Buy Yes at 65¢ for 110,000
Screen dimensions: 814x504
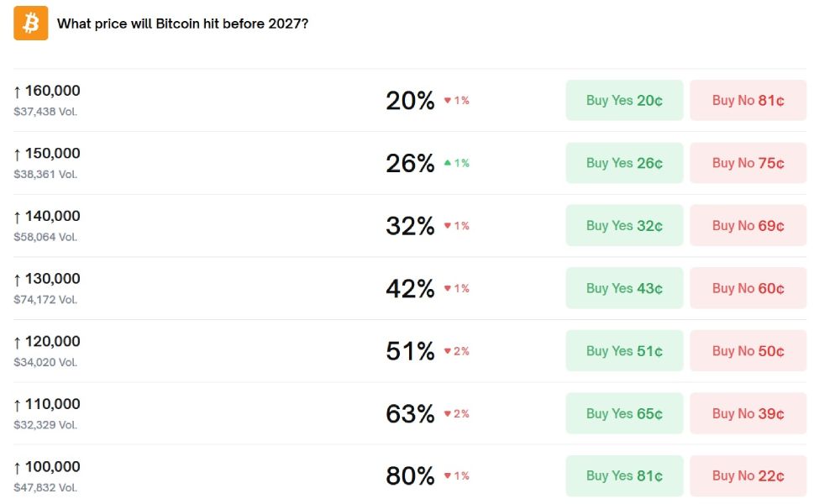624,413
